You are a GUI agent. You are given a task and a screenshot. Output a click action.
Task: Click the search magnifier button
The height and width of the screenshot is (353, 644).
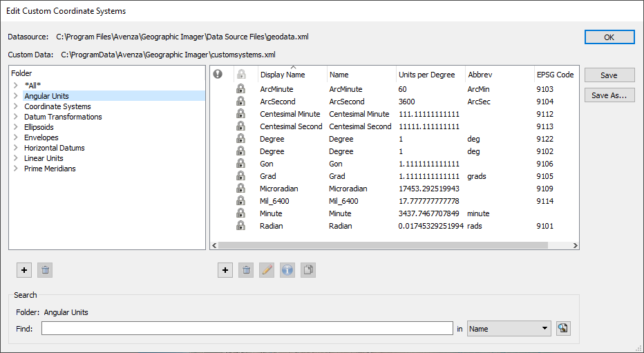point(563,328)
